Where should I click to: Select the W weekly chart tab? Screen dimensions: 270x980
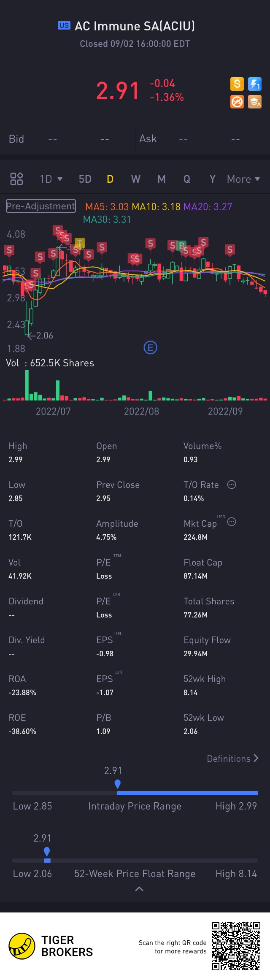(135, 179)
